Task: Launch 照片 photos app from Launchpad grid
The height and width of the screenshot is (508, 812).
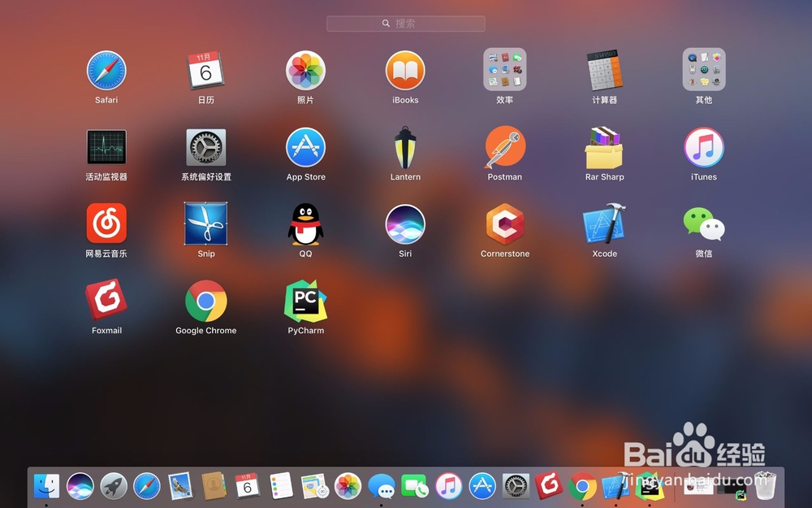Action: [305, 71]
